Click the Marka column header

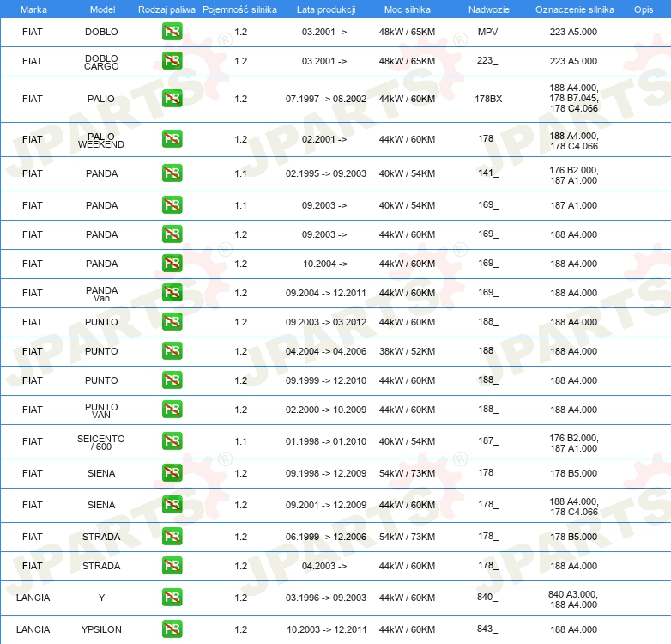[33, 9]
